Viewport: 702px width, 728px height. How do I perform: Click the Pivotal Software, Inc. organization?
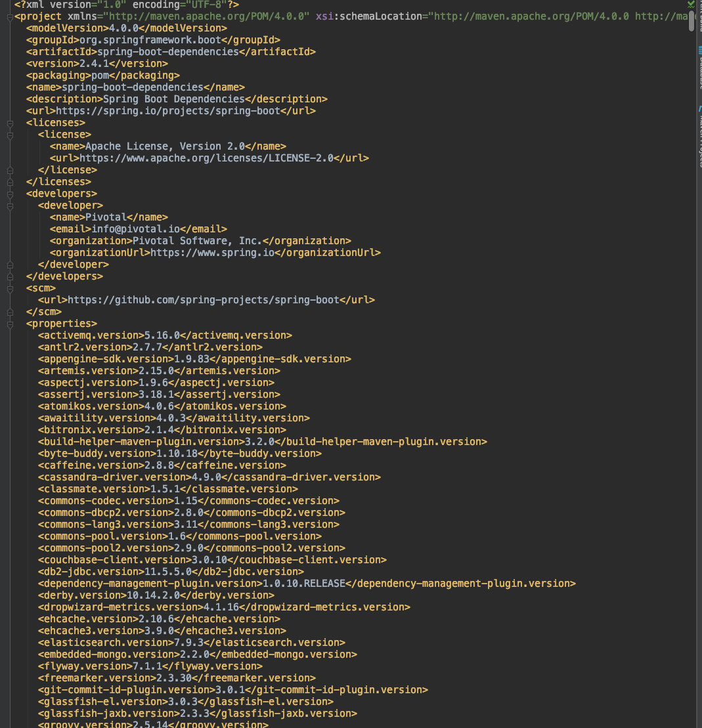[198, 241]
